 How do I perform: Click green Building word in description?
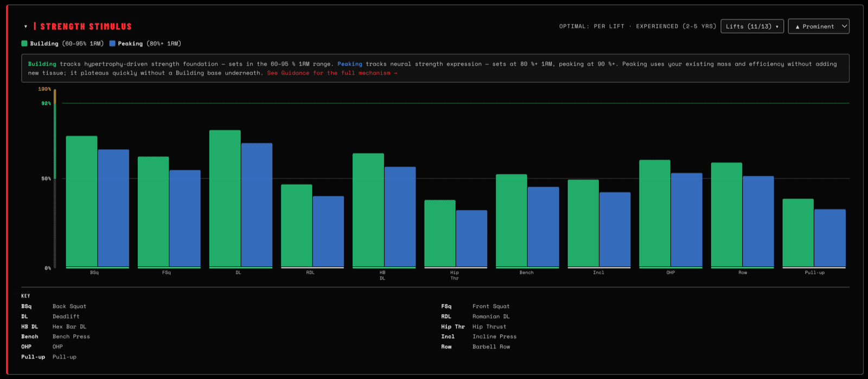[x=42, y=63]
